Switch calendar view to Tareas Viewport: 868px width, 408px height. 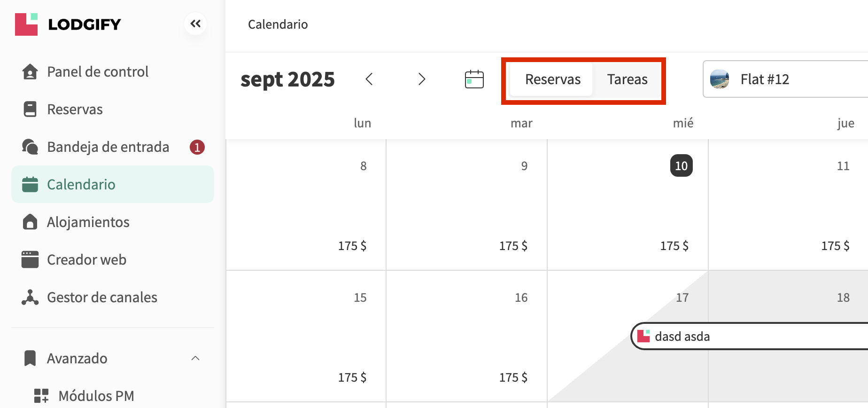pos(627,79)
